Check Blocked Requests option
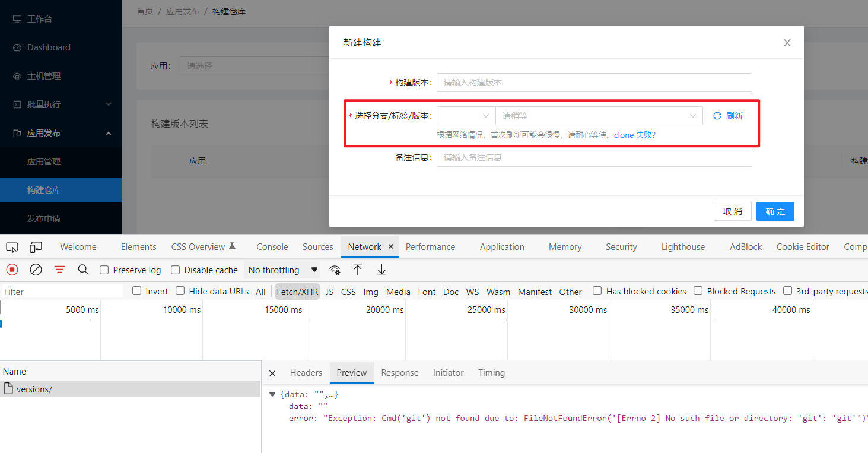Viewport: 868px width, 453px height. (698, 291)
